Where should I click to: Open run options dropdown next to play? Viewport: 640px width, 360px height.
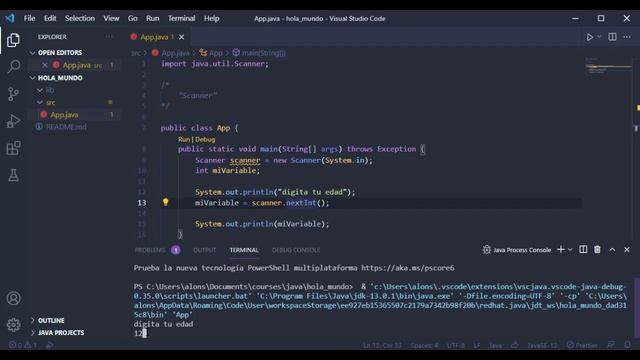coord(599,37)
